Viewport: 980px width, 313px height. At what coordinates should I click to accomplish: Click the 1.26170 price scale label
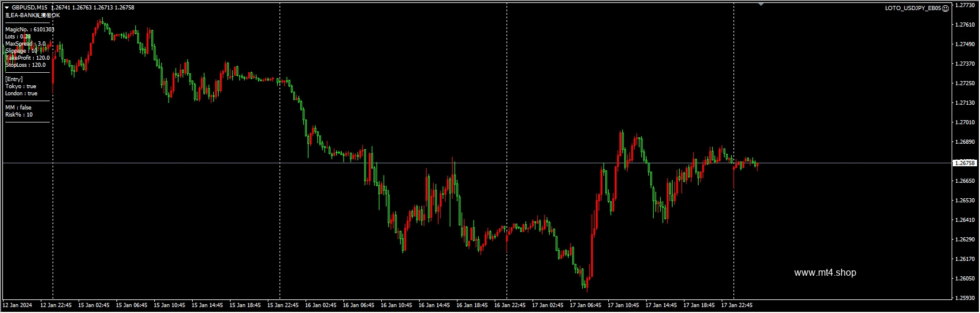[965, 259]
